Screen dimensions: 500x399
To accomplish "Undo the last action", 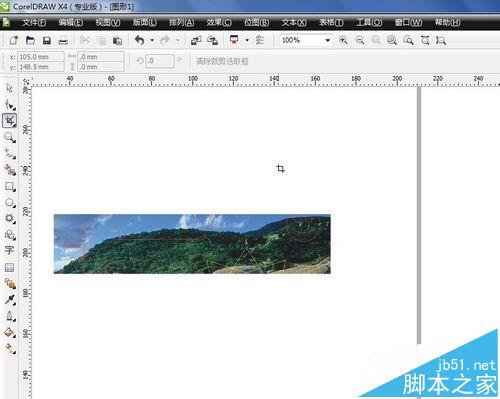I will pos(139,40).
